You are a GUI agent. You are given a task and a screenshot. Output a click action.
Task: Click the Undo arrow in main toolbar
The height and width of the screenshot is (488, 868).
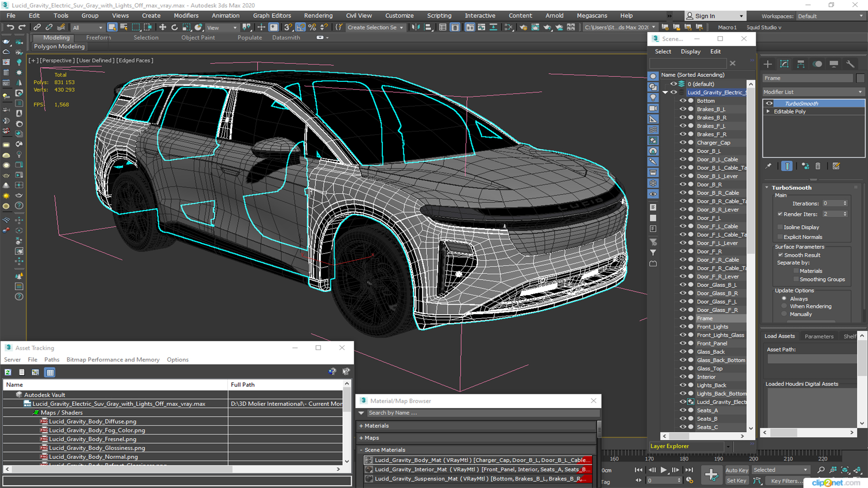coord(10,28)
